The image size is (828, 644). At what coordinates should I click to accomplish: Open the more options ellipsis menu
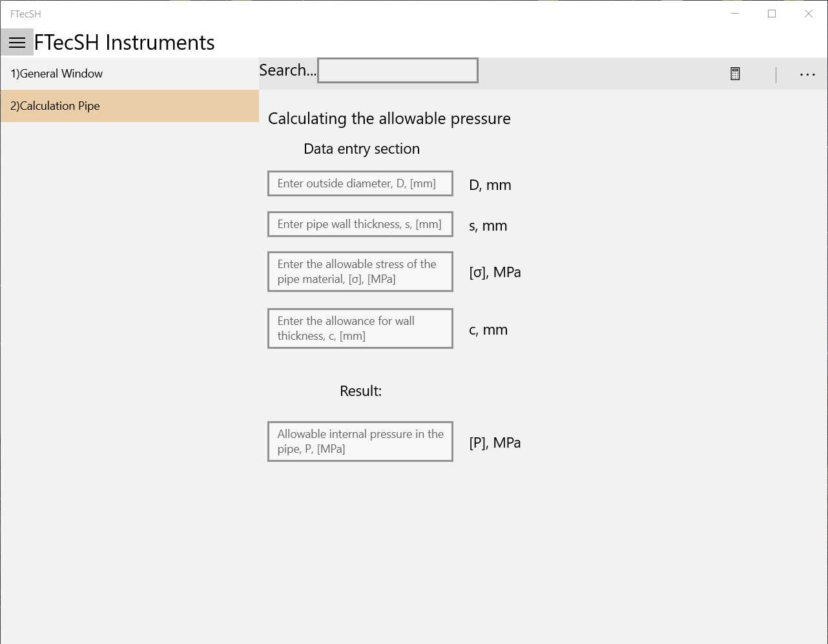tap(807, 75)
